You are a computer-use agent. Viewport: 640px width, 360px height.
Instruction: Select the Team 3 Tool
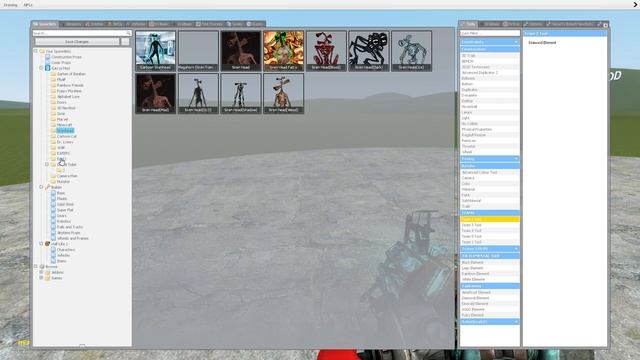490,225
